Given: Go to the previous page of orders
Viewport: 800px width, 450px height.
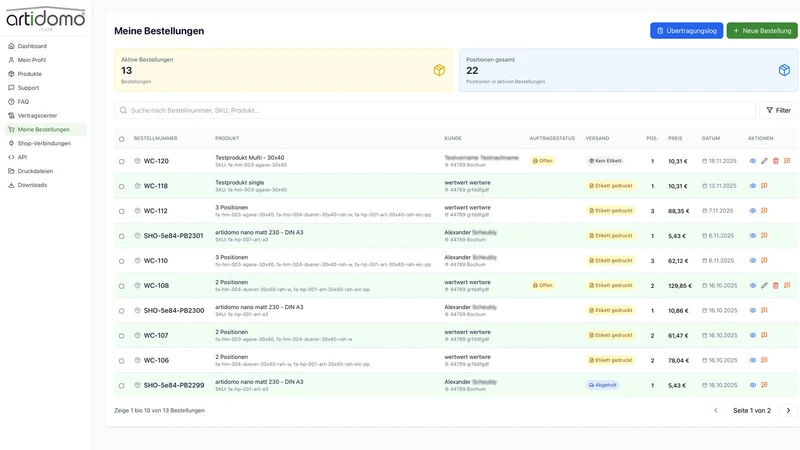Looking at the screenshot, I should click(716, 410).
